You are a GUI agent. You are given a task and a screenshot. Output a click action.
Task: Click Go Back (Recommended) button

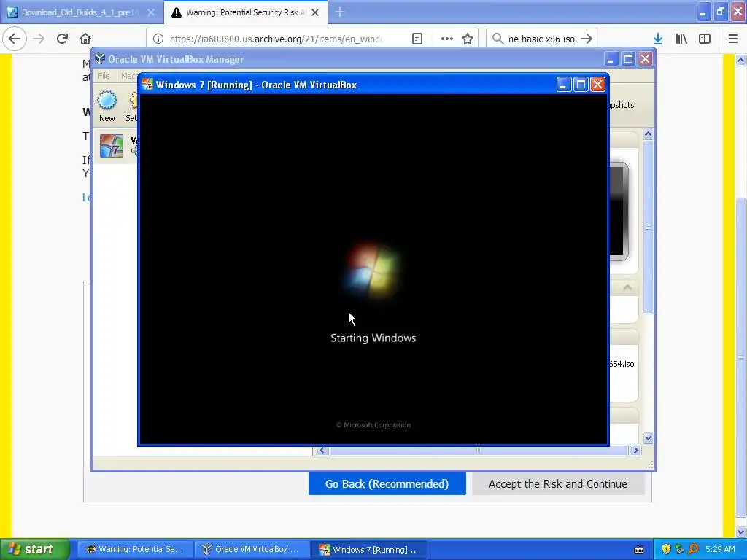pos(387,484)
